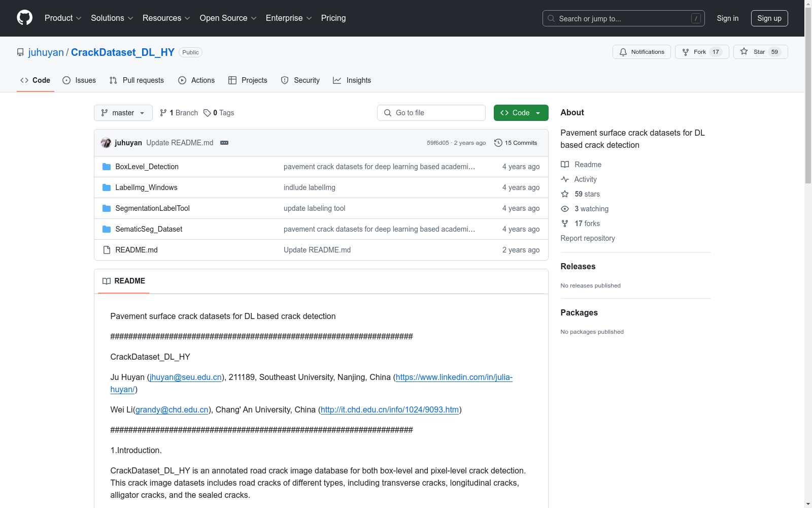Screen dimensions: 812x508
Task: Click the repository icon beside juhuyan
Action: click(x=20, y=52)
